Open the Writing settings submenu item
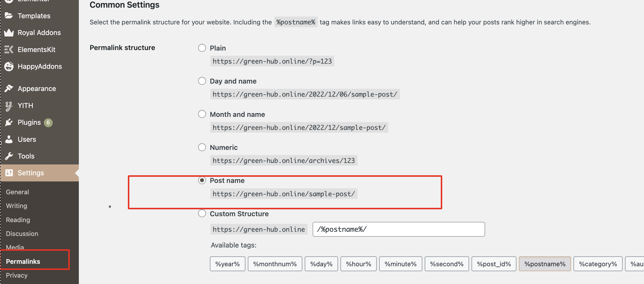This screenshot has width=644, height=284. (x=17, y=206)
